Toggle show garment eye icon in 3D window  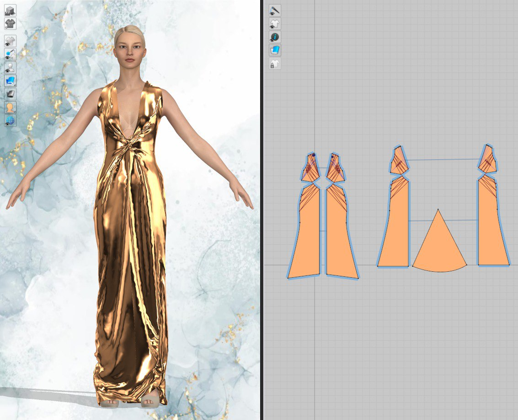pos(10,41)
